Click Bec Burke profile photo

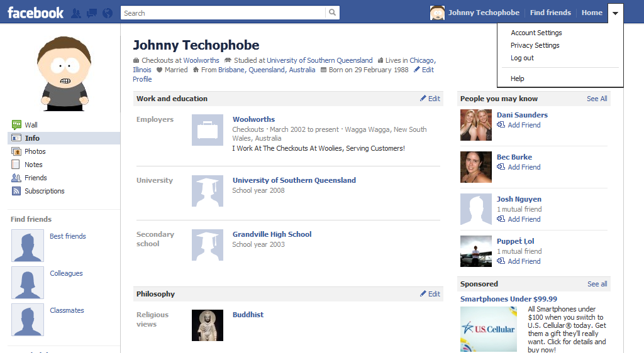[476, 167]
